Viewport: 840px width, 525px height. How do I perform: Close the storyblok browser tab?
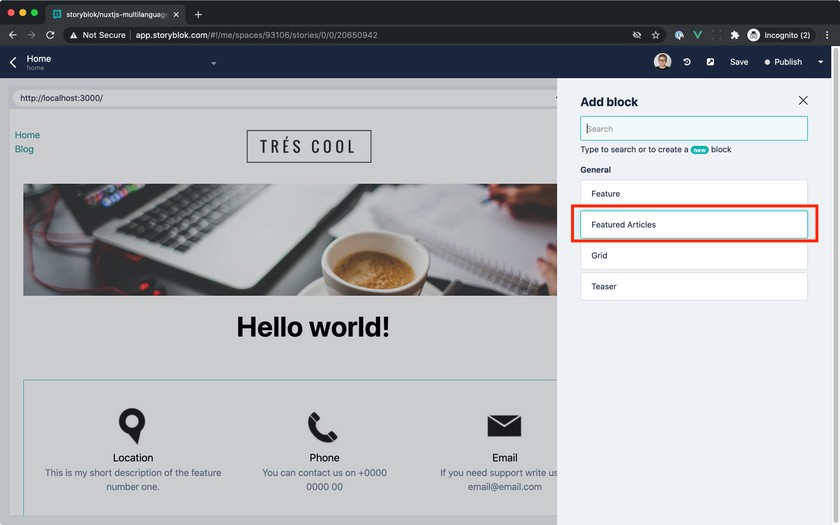[x=176, y=14]
